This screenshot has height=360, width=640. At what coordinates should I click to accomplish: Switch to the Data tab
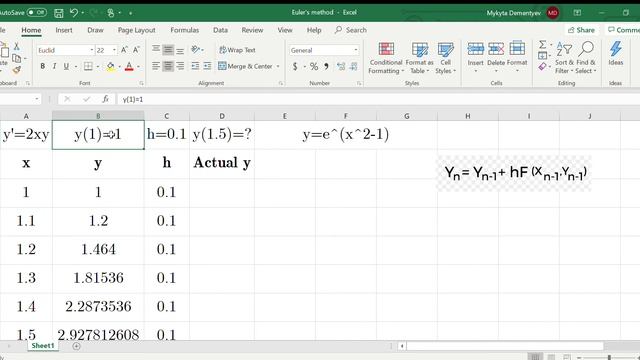tap(220, 30)
